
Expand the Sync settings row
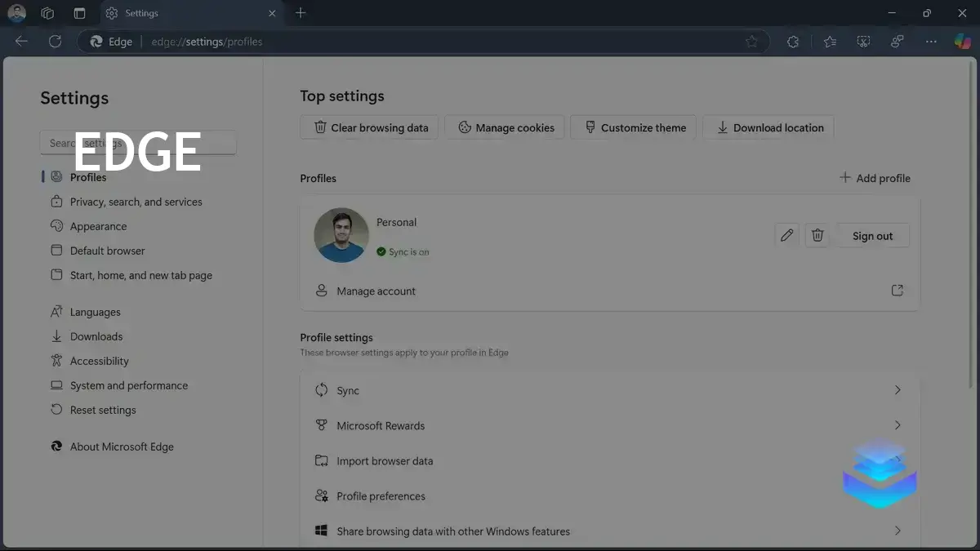click(x=608, y=390)
